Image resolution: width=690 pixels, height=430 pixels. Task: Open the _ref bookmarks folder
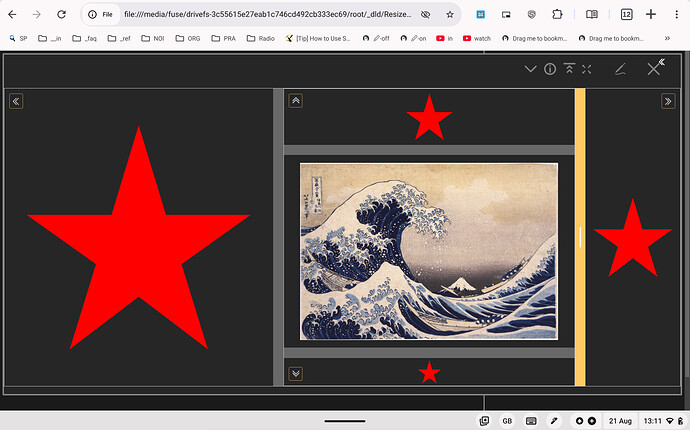(x=119, y=38)
